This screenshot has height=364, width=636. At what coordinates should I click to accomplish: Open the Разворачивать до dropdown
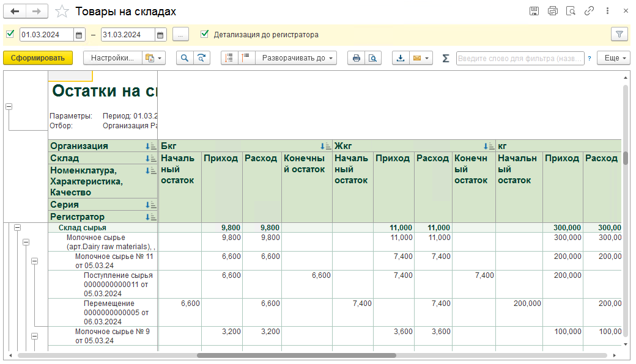[296, 58]
